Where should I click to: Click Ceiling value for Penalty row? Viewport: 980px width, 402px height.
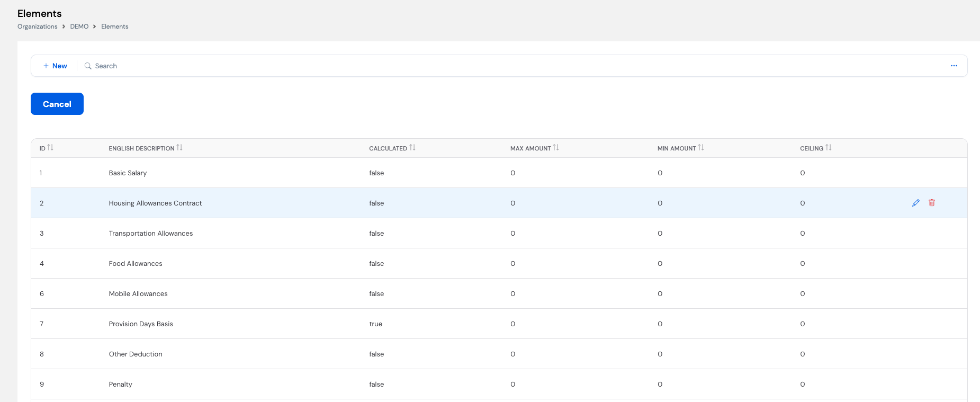point(803,385)
